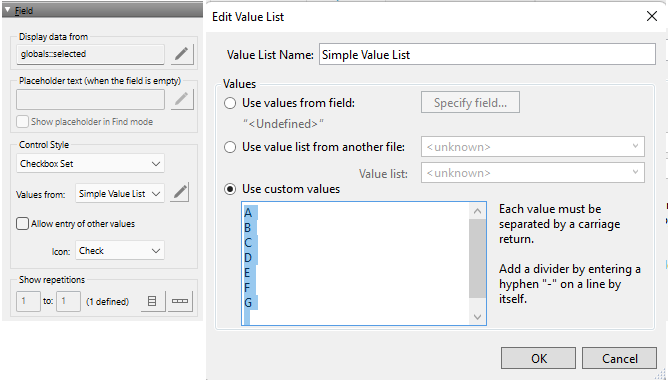Close the Edit Value List dialog
The width and height of the screenshot is (668, 381).
click(x=651, y=17)
